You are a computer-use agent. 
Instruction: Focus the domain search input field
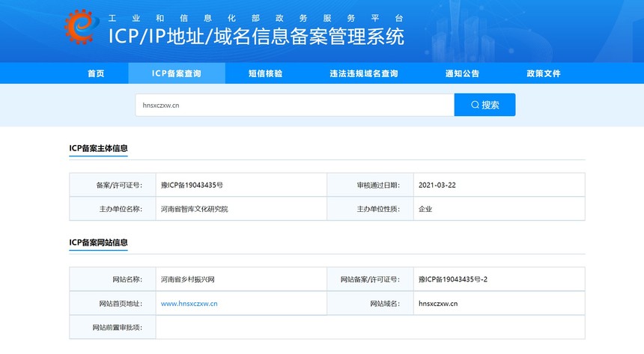click(295, 105)
